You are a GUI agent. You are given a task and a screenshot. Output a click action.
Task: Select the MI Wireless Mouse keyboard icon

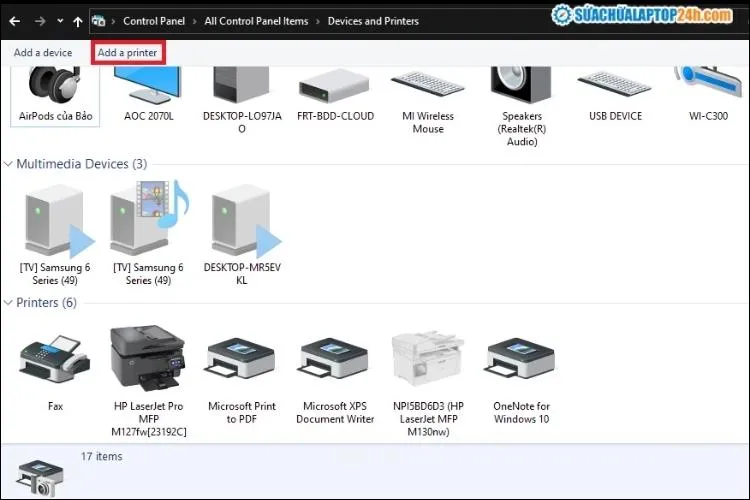[428, 84]
